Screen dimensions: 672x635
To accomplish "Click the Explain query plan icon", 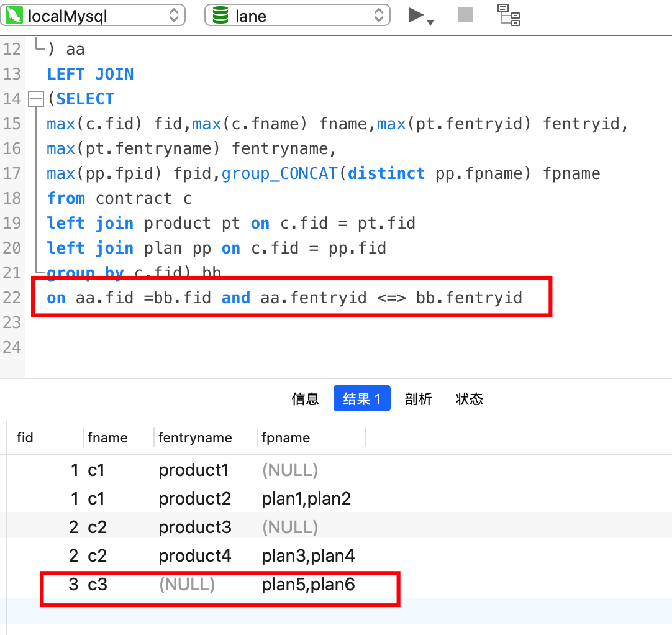I will tap(509, 15).
